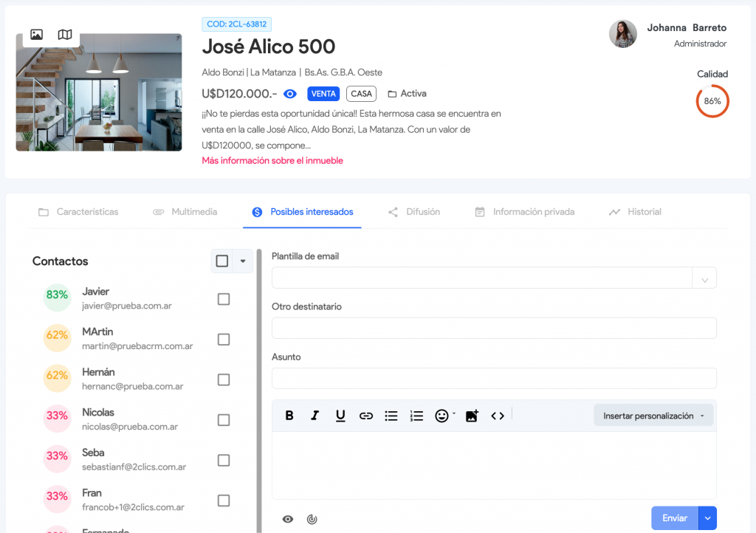This screenshot has height=533, width=756.
Task: Check Fran's contact checkbox
Action: (223, 501)
